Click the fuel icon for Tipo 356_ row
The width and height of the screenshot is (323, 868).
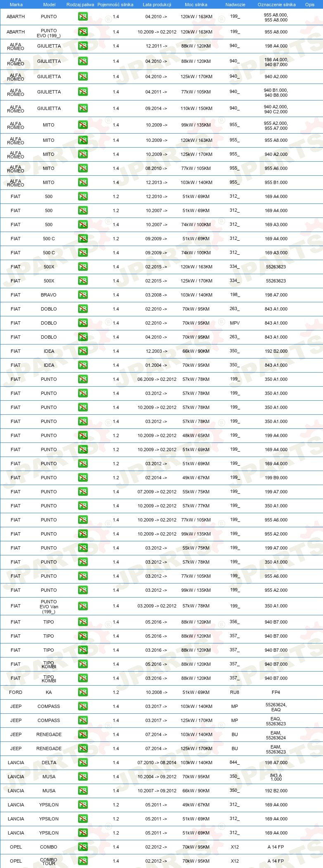[83, 622]
